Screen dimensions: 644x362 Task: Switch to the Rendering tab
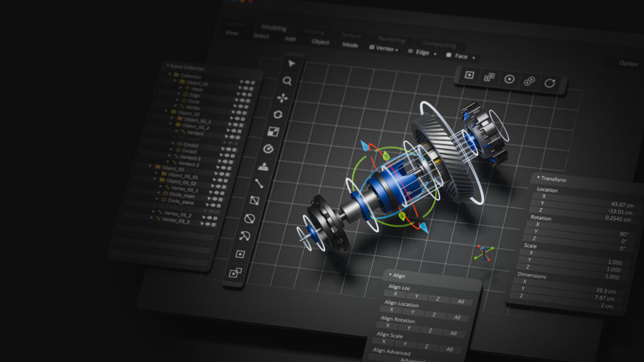[x=391, y=38]
